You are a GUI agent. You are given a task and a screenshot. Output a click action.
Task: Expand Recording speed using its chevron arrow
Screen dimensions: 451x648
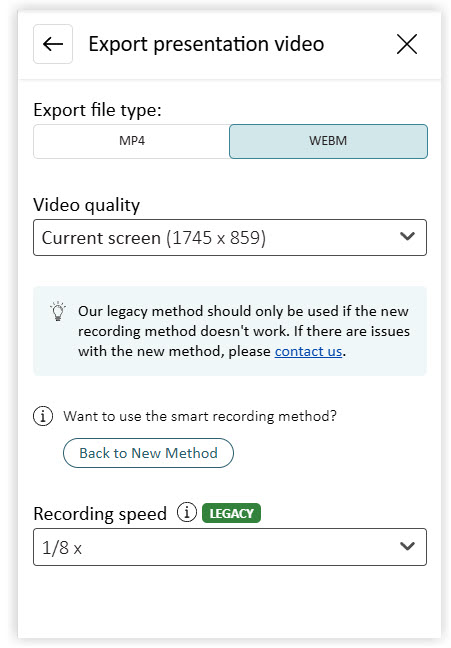[x=407, y=546]
